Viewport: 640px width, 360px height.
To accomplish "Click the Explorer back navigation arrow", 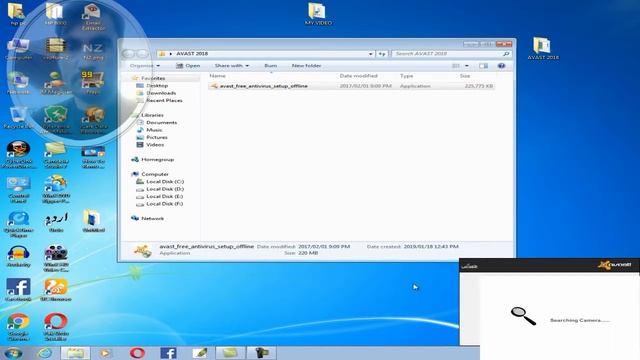I will [128, 54].
